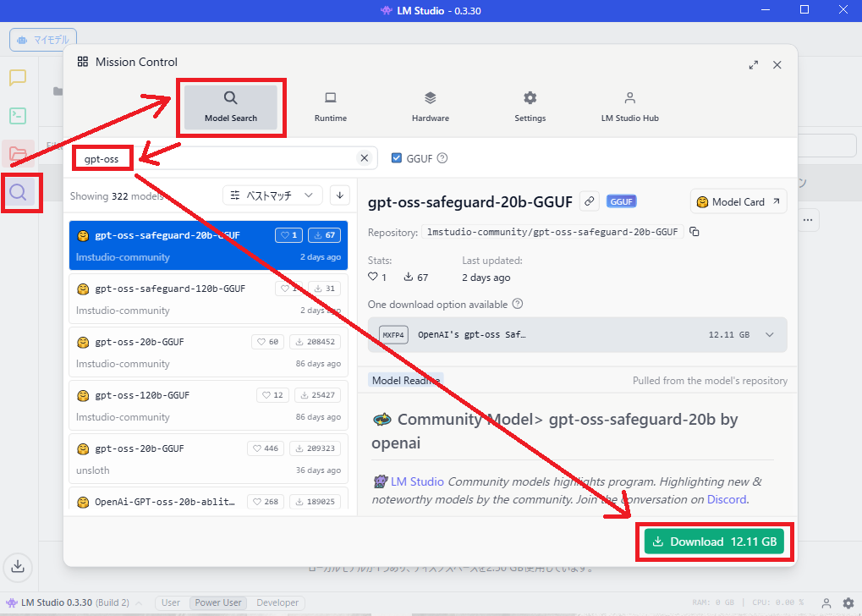Open settings gear in status bar
862x616 pixels.
[848, 602]
